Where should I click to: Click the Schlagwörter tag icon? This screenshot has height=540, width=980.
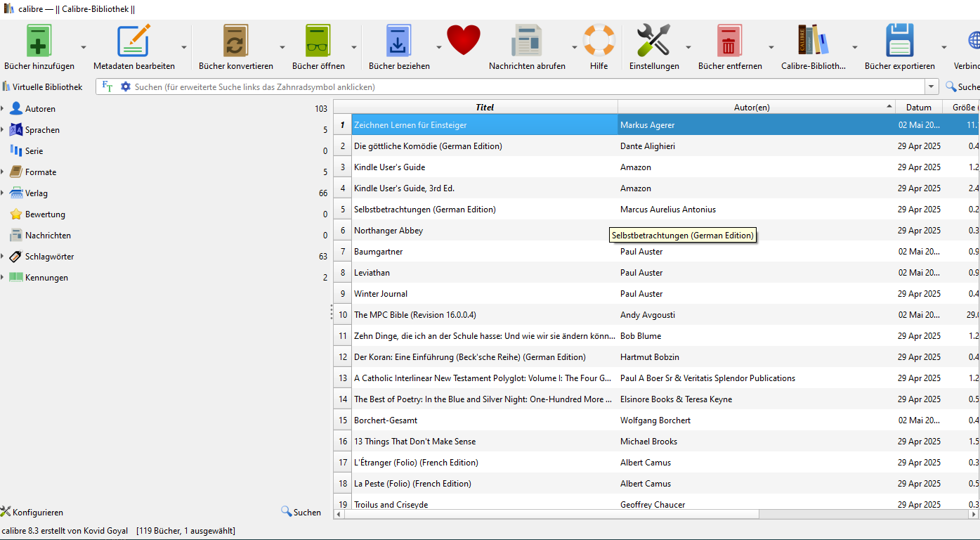click(x=16, y=257)
